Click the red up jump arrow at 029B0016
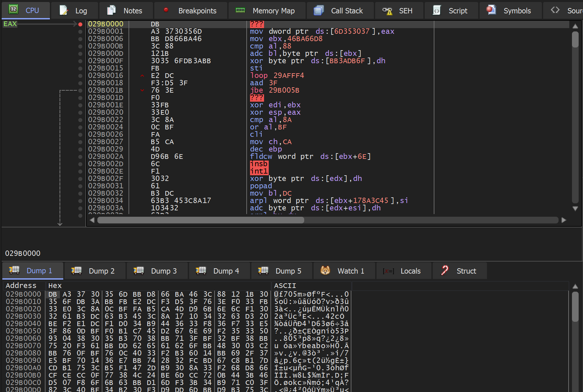 point(142,76)
